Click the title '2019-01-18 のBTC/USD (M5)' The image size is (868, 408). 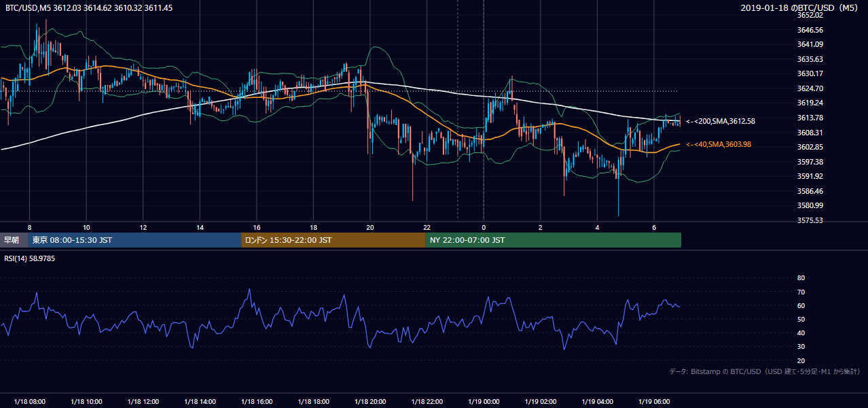(801, 7)
